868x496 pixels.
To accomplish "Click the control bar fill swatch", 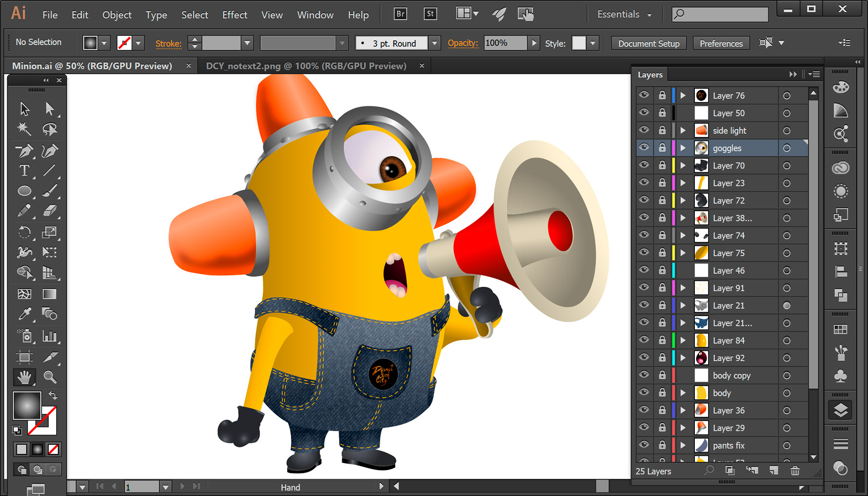I will (90, 43).
